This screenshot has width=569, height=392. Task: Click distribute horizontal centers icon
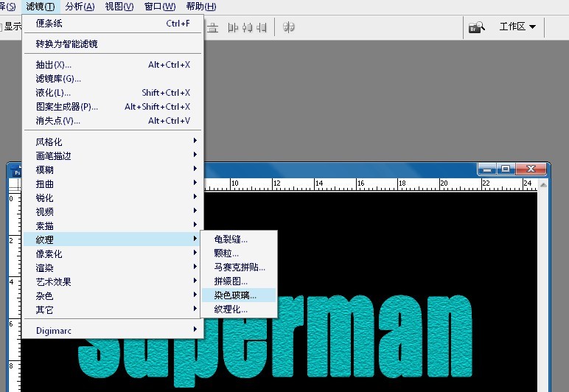[x=247, y=27]
